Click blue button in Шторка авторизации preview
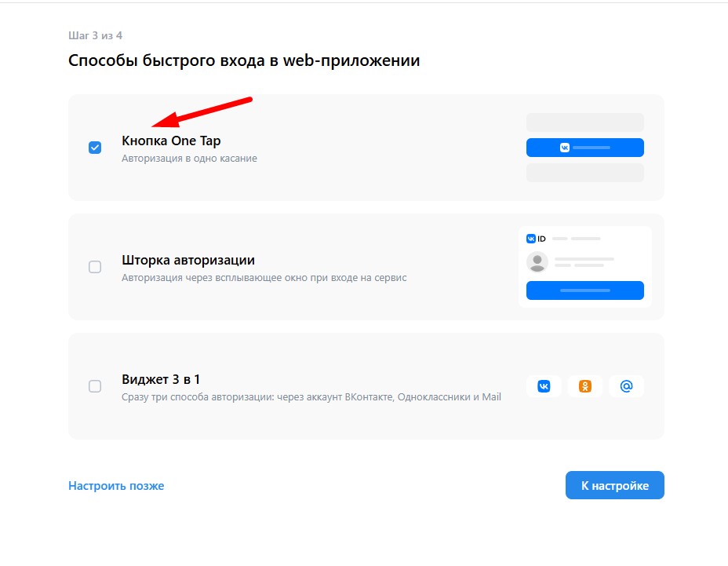The width and height of the screenshot is (728, 566). coord(585,290)
